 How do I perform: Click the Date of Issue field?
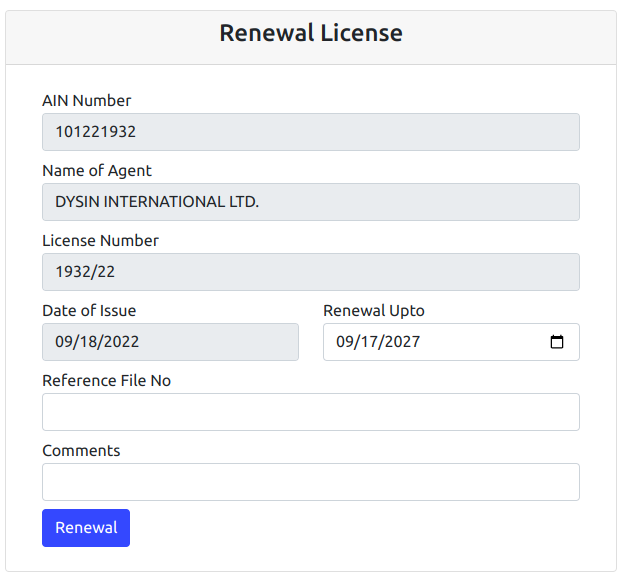(x=170, y=342)
